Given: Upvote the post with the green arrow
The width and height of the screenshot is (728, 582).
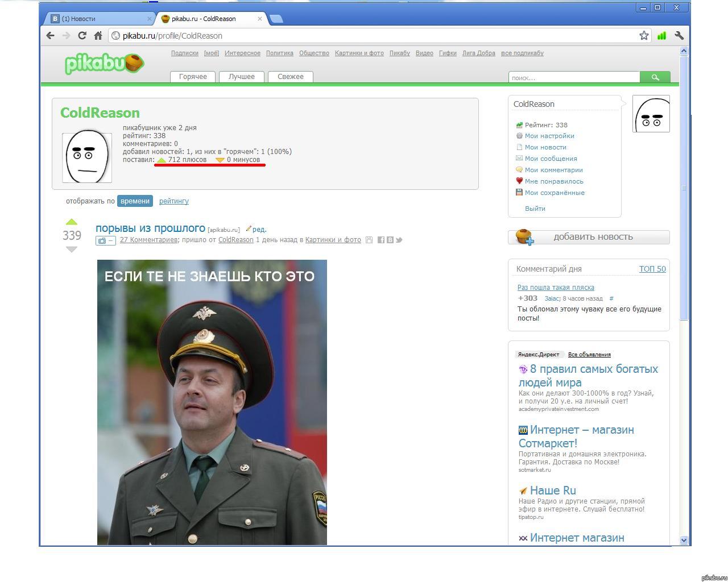Looking at the screenshot, I should pyautogui.click(x=72, y=222).
